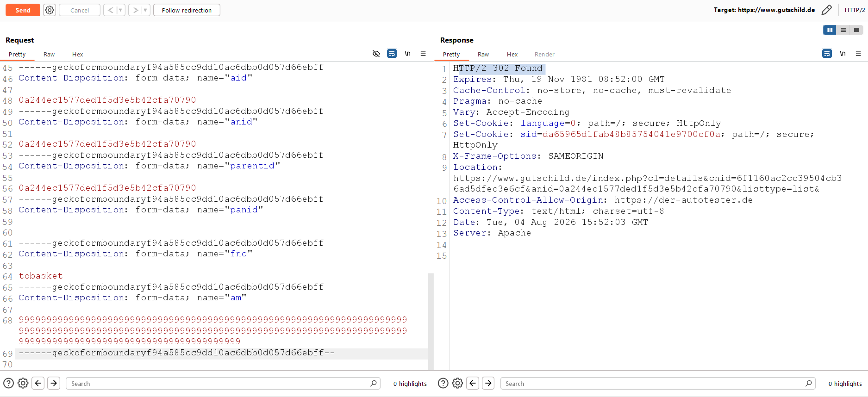Jump to previous Response search match
Viewport: 868px width, 397px height.
coord(473,383)
